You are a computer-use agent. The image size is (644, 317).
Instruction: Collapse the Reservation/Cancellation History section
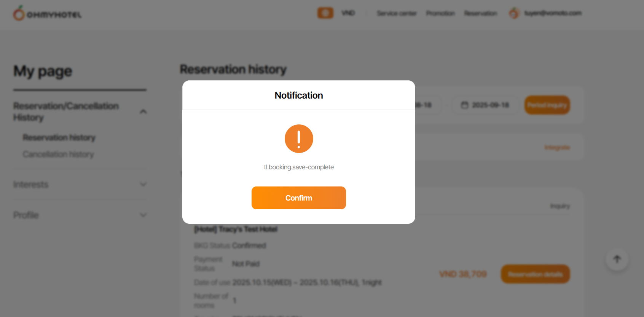point(143,112)
